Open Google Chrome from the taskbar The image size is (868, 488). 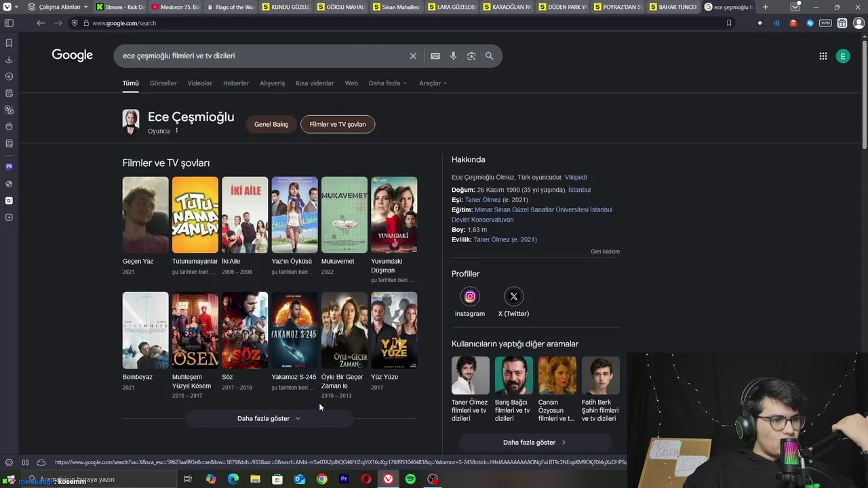pyautogui.click(x=321, y=479)
